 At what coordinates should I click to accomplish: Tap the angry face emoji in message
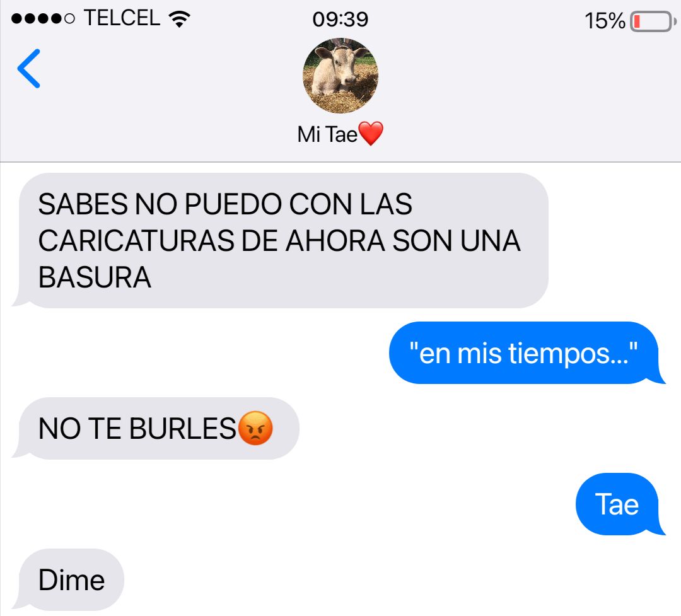pyautogui.click(x=256, y=428)
